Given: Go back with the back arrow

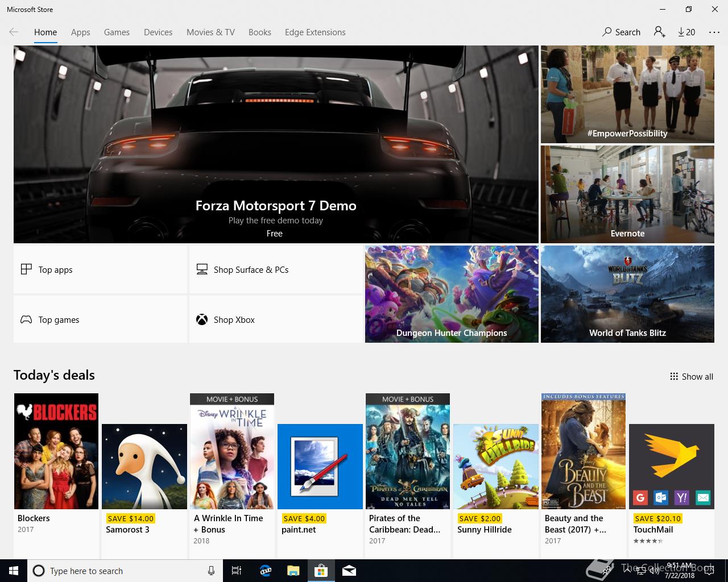Looking at the screenshot, I should [14, 32].
